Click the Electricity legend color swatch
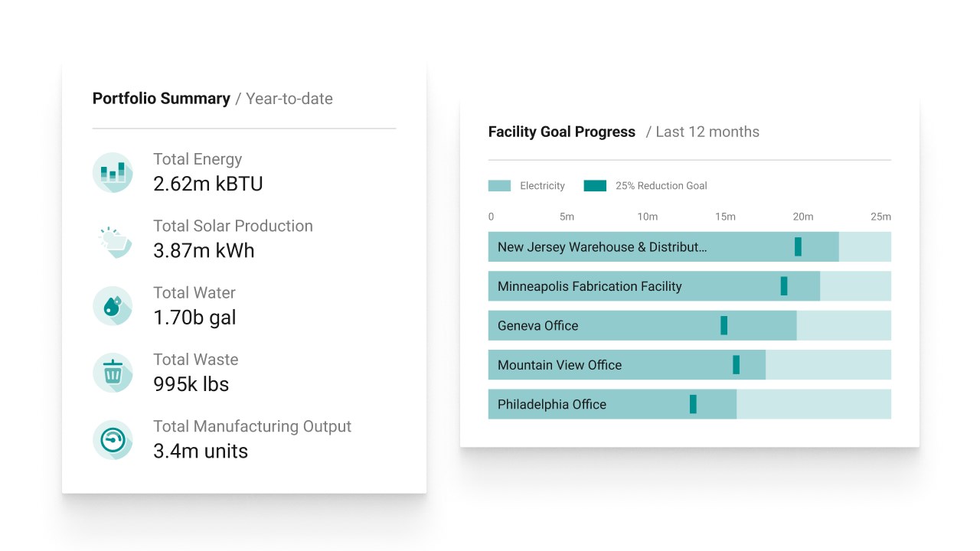 499,186
